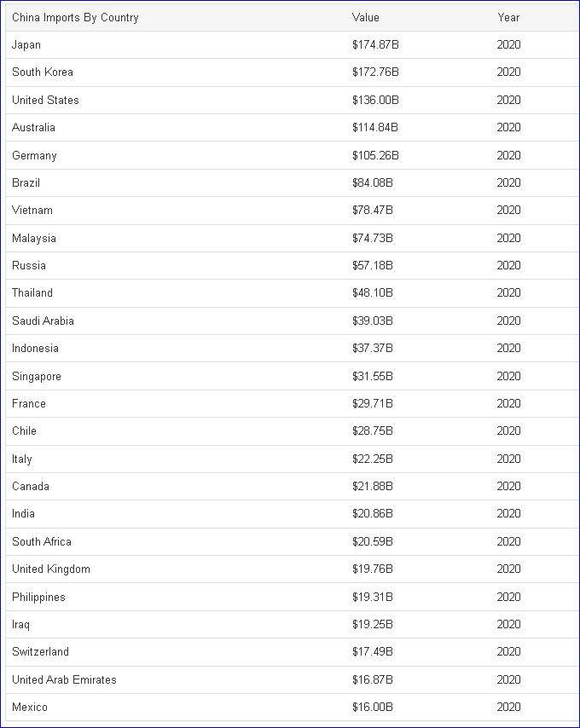The height and width of the screenshot is (728, 580).
Task: Click the Chile country name
Action: (x=24, y=430)
